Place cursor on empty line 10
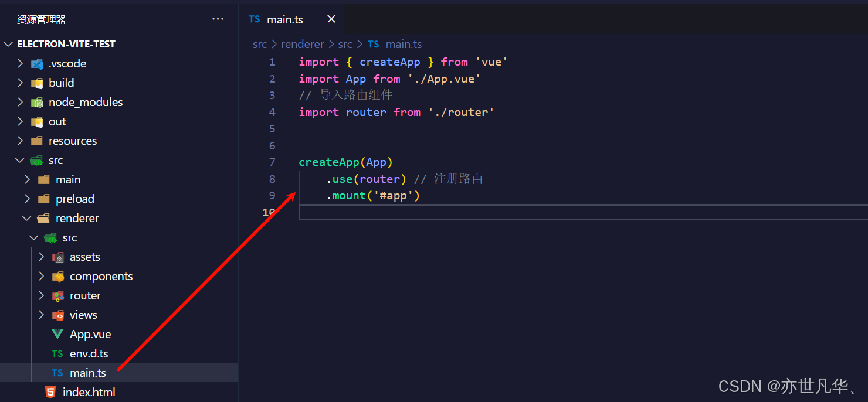 click(x=583, y=212)
